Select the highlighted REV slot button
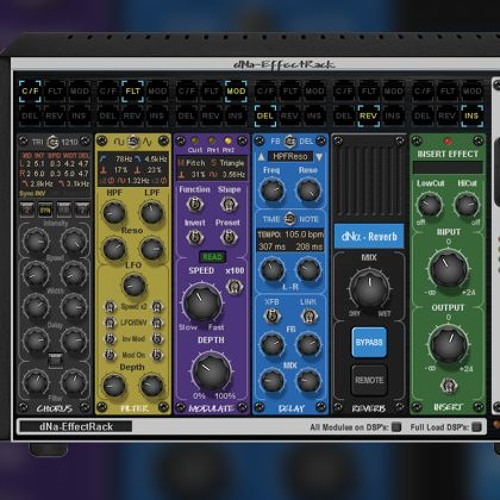Image resolution: width=500 pixels, height=500 pixels. click(368, 116)
